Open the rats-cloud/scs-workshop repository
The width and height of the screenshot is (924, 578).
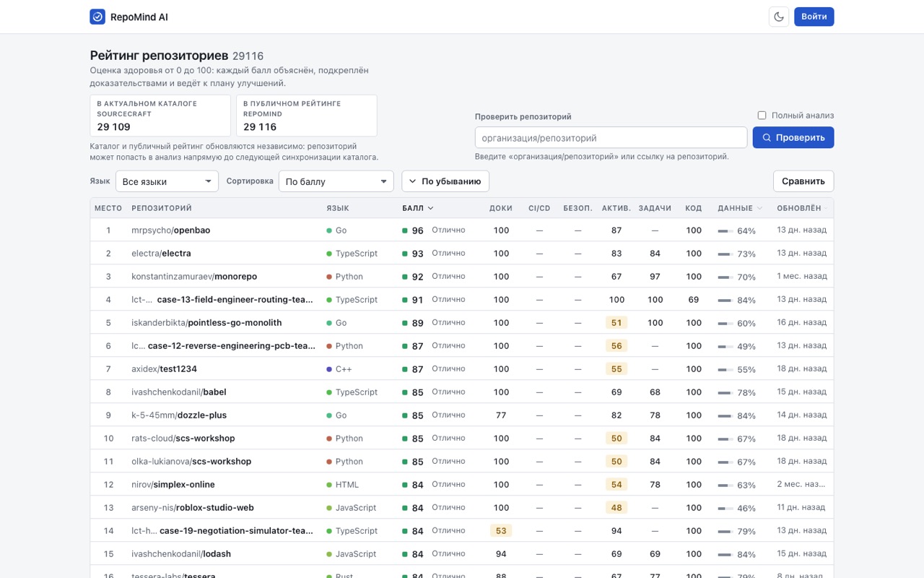(183, 439)
